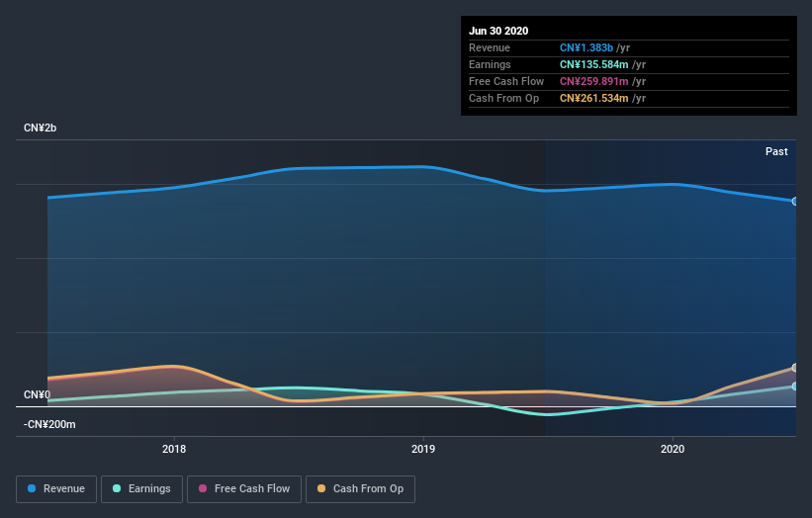This screenshot has height=518, width=812.
Task: Toggle the Free Cash Flow legend button
Action: coord(244,489)
